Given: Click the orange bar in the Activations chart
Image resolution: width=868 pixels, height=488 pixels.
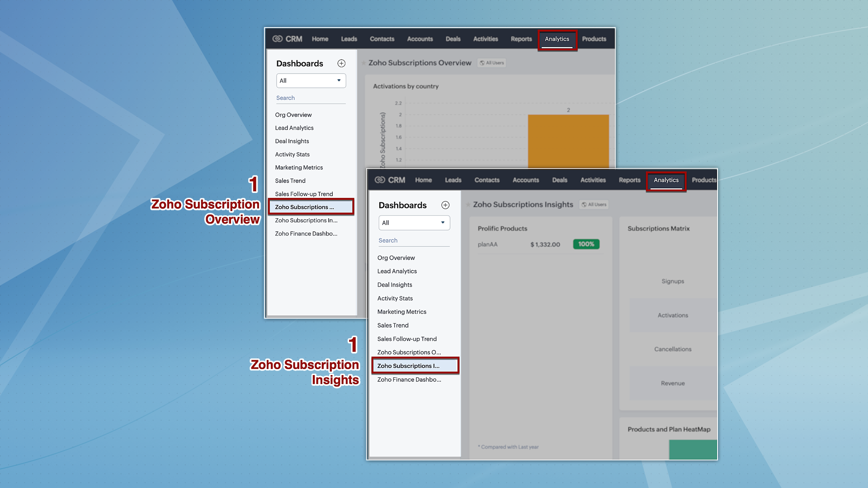Looking at the screenshot, I should coord(568,141).
